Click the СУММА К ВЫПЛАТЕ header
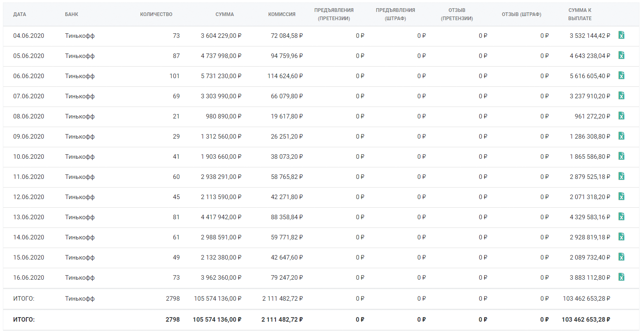This screenshot has width=644, height=334. pos(580,14)
